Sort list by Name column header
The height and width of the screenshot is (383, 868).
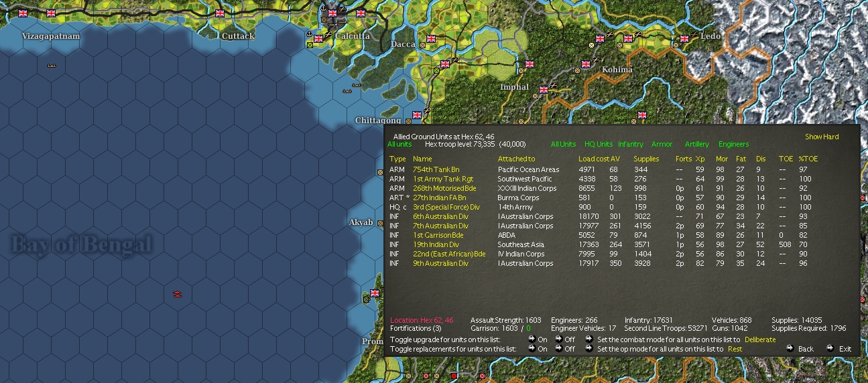pos(422,159)
